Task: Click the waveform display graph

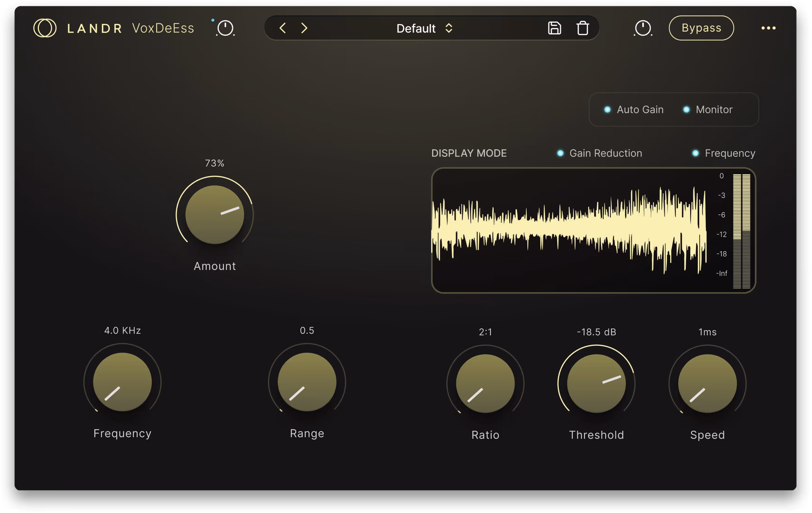Action: 569,230
